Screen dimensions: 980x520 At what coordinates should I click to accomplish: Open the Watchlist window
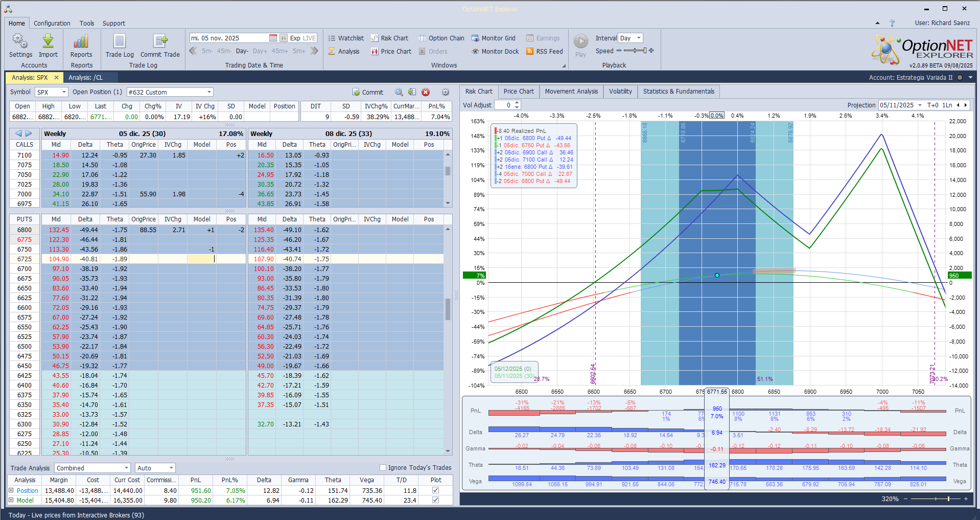[346, 38]
